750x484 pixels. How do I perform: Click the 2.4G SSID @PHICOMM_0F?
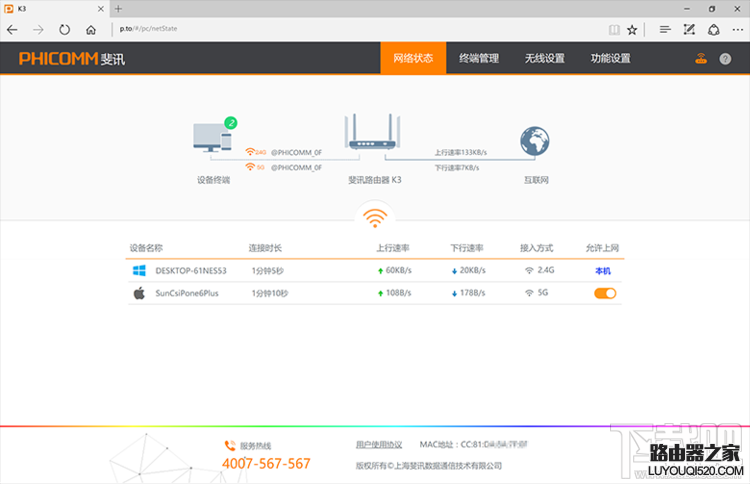(x=297, y=153)
